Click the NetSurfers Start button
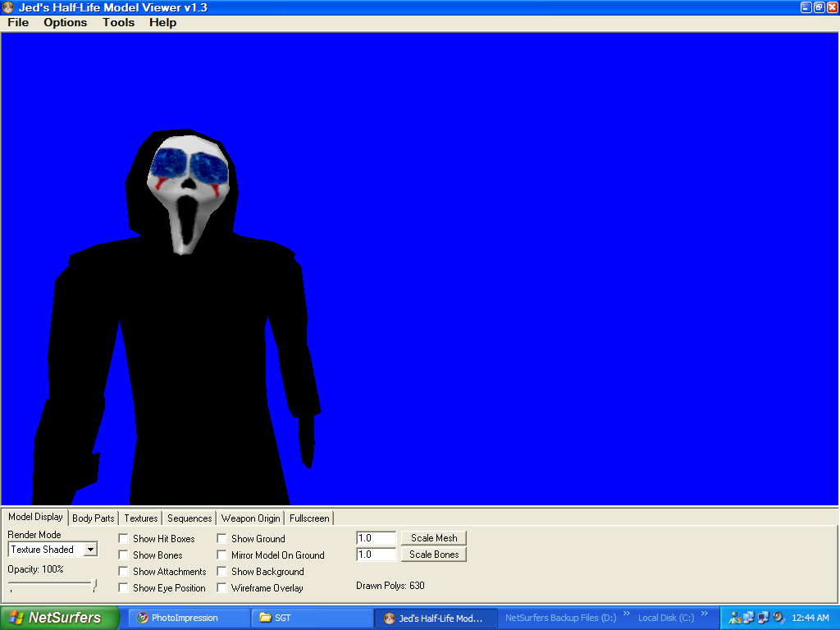 coord(59,618)
